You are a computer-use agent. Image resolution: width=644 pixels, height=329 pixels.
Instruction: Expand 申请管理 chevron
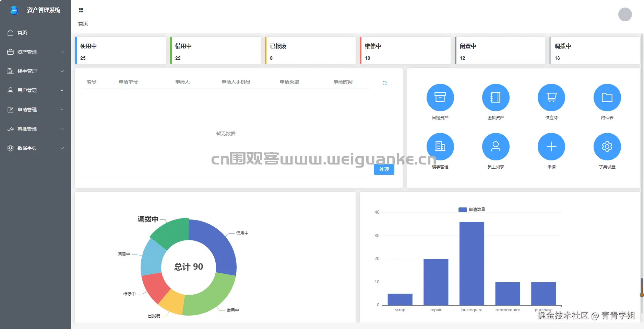tap(62, 110)
